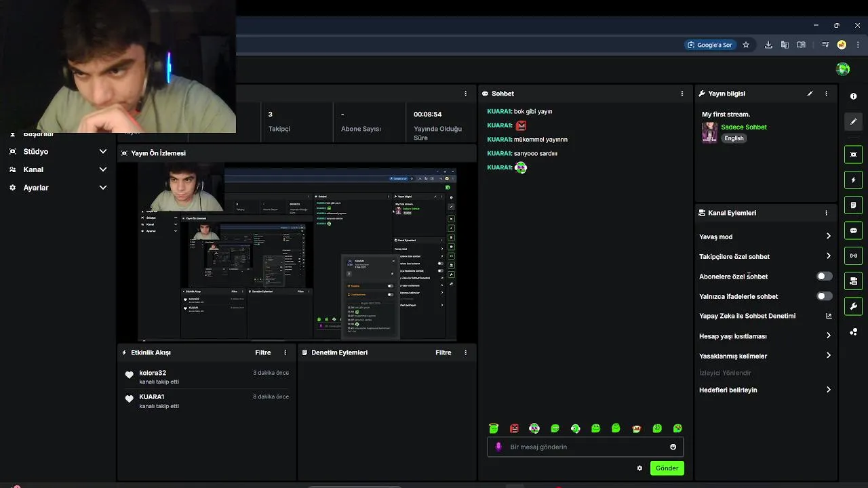This screenshot has height=488, width=868.
Task: Click Google'a Sor button in address bar
Action: 710,45
